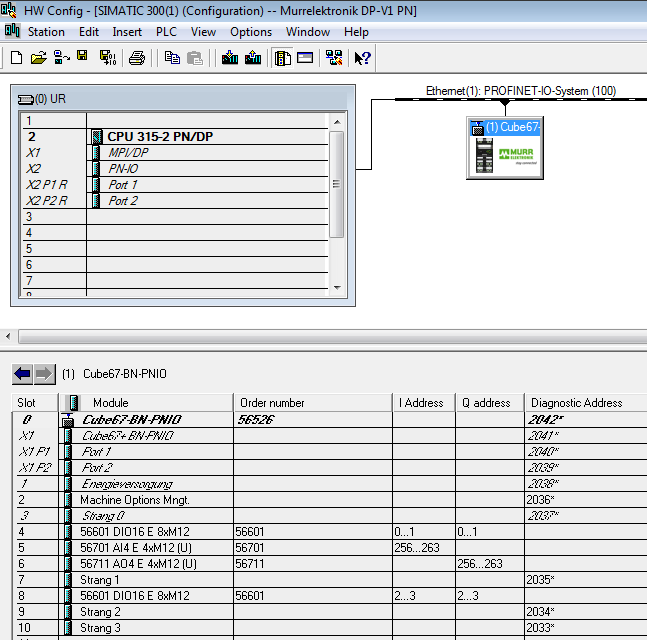Image resolution: width=647 pixels, height=640 pixels.
Task: Open the Insert menu
Action: click(x=127, y=32)
